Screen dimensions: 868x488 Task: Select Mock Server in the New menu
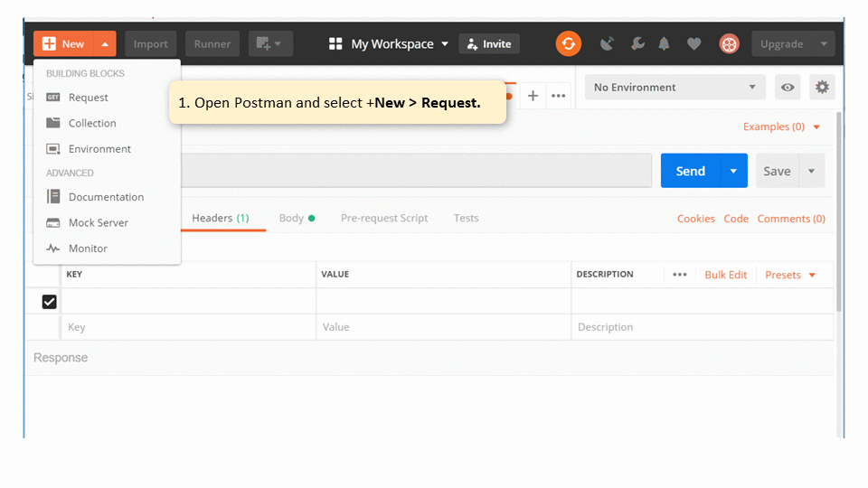point(107,222)
